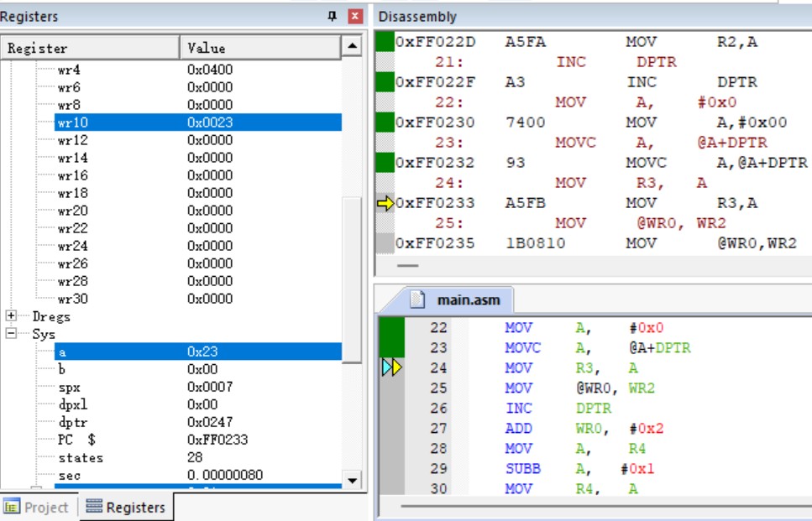Viewport: 812px width, 521px height.
Task: Click the wr4 value 0x0400
Action: [210, 70]
